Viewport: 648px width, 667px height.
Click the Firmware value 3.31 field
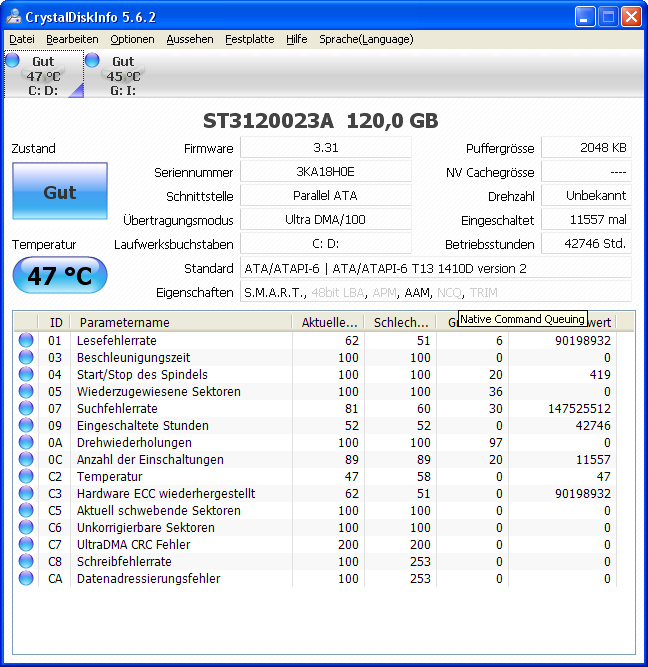(x=326, y=148)
